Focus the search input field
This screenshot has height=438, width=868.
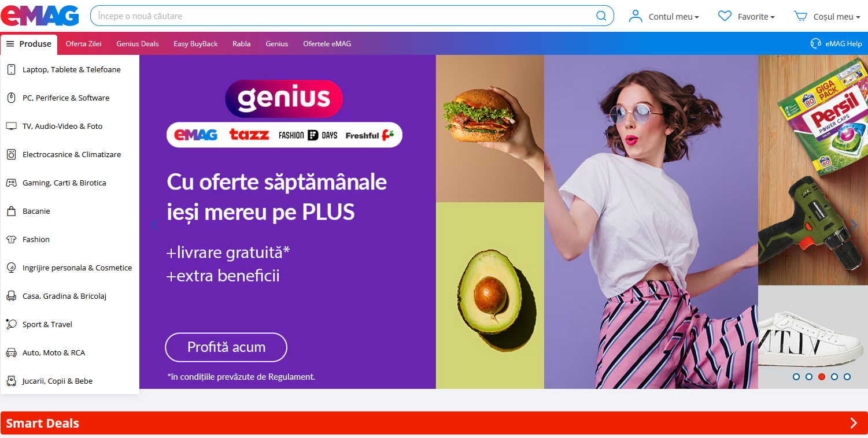[344, 16]
